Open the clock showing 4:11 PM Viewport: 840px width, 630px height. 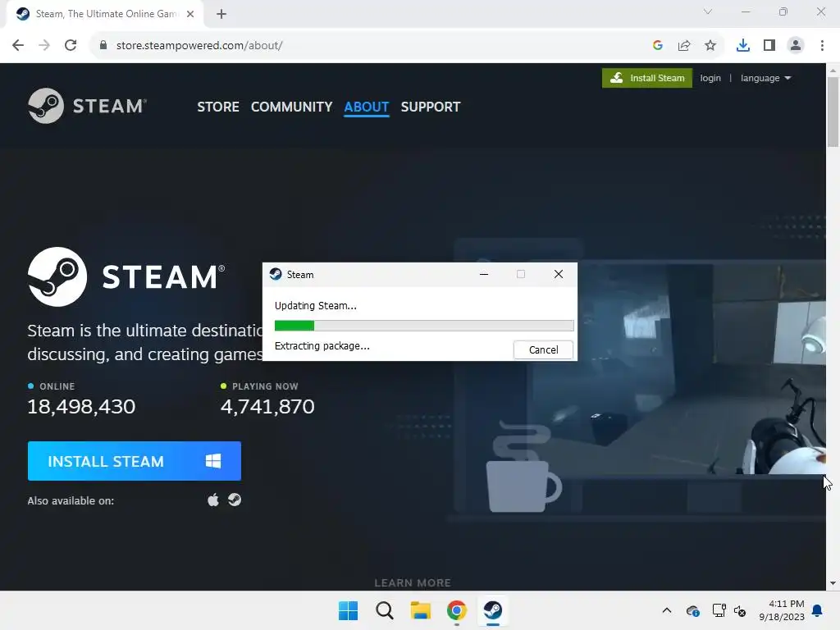coord(782,610)
